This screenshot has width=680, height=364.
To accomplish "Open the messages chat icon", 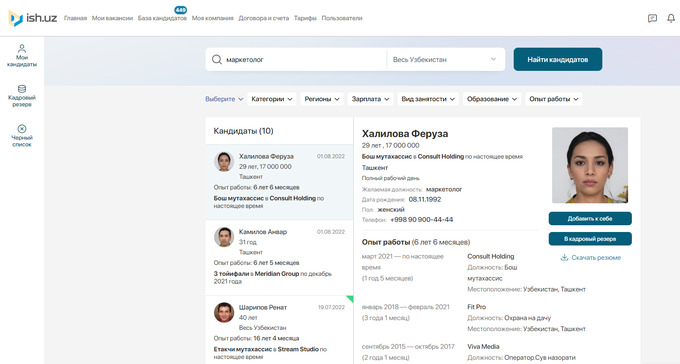I will tap(652, 18).
